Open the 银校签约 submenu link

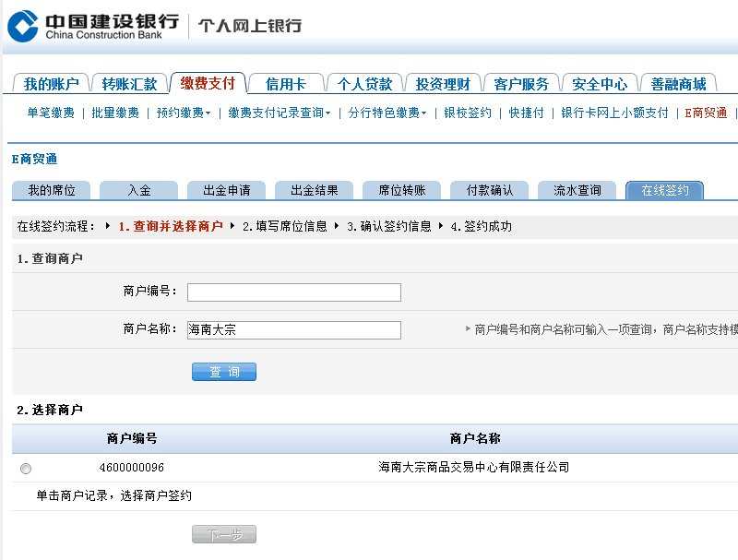pos(468,113)
